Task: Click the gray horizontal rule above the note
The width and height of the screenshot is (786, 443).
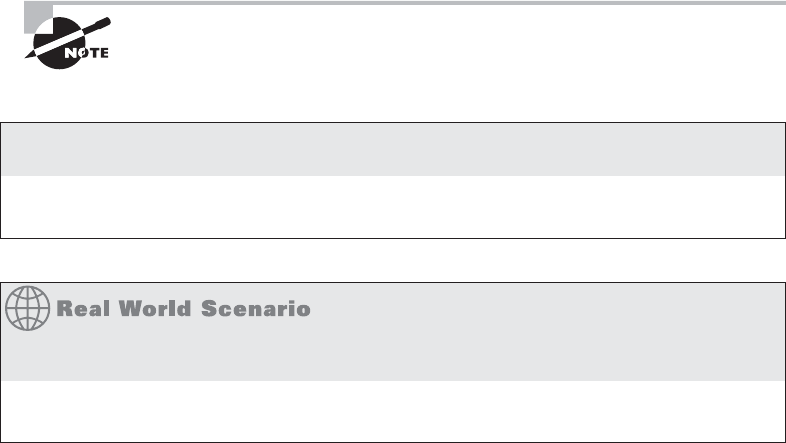Action: [x=419, y=3]
